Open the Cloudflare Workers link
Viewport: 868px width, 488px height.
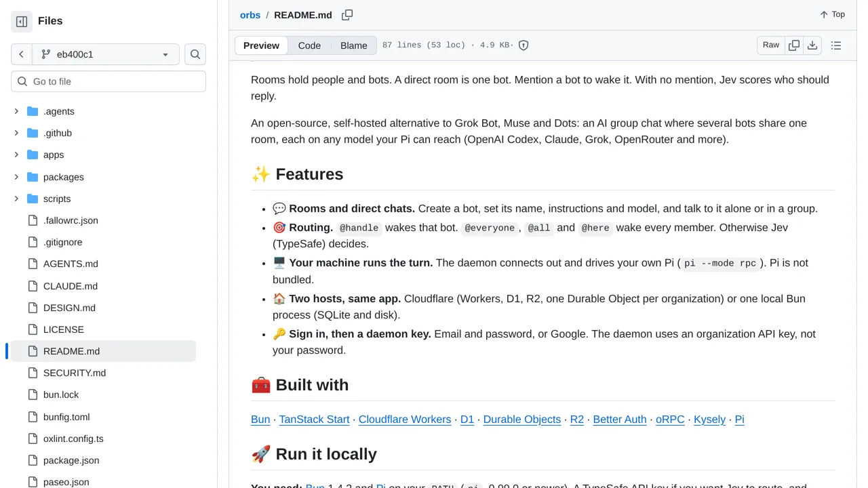405,420
